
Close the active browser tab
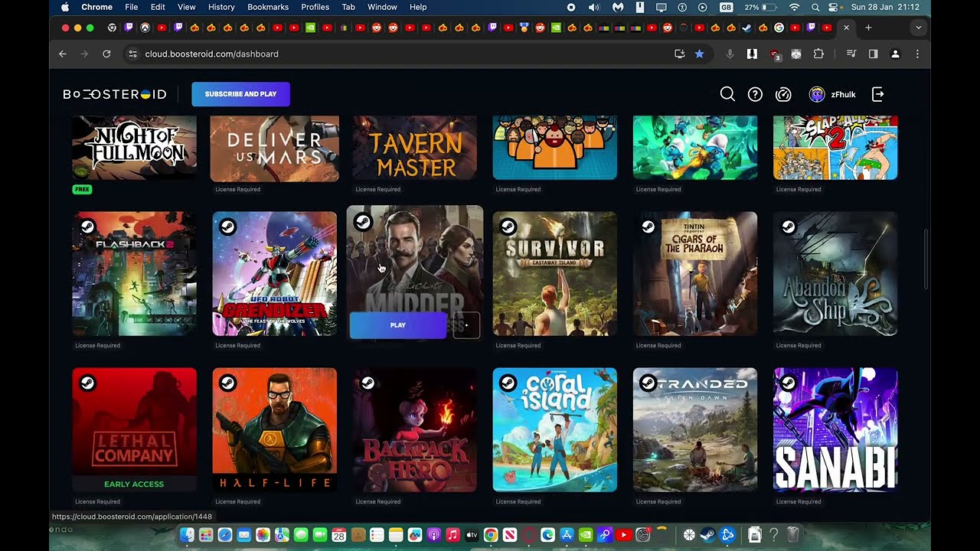846,28
